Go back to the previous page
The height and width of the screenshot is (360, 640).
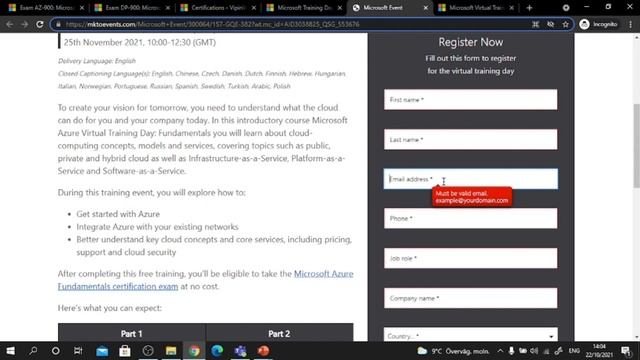pyautogui.click(x=10, y=24)
